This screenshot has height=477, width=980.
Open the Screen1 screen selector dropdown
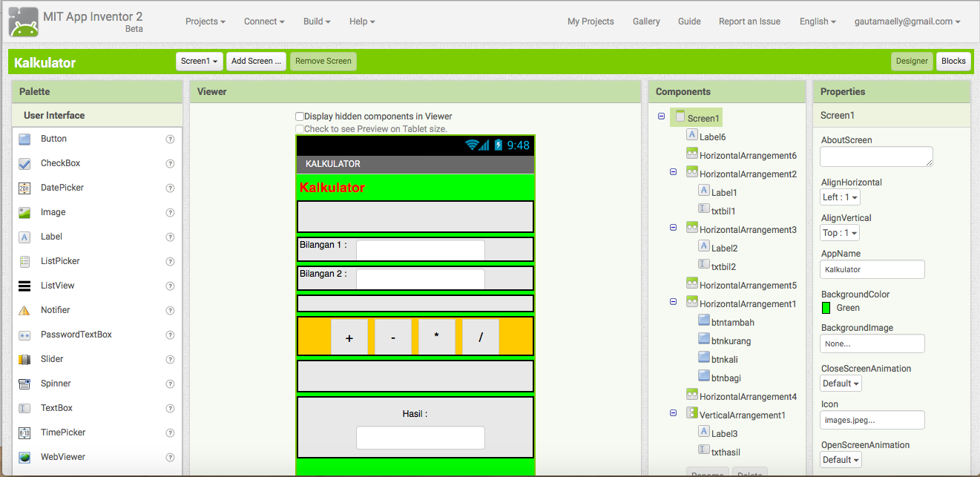[x=199, y=62]
